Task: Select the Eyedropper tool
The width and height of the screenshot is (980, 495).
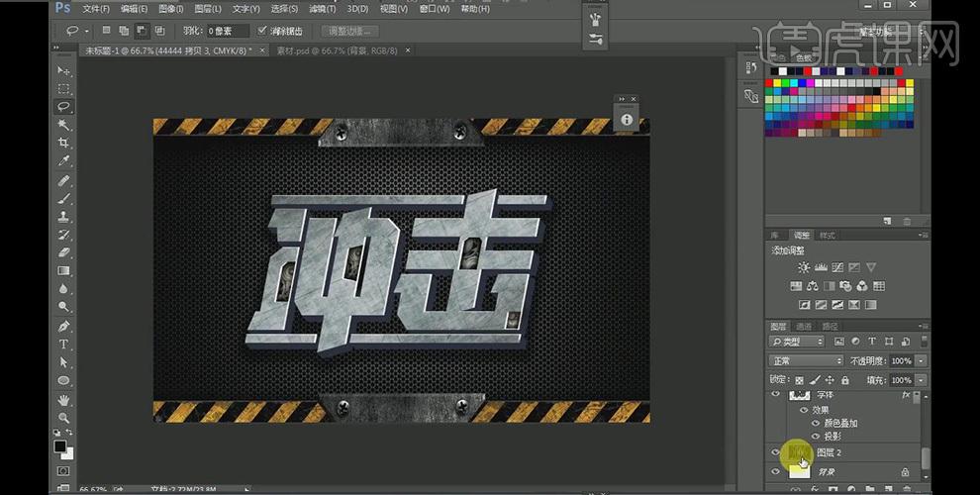Action: coord(63,161)
